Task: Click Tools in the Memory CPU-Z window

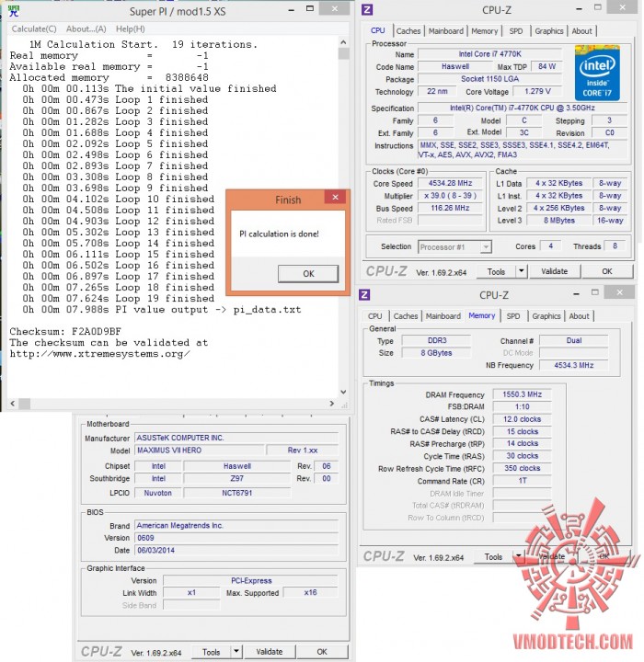Action: 493,557
